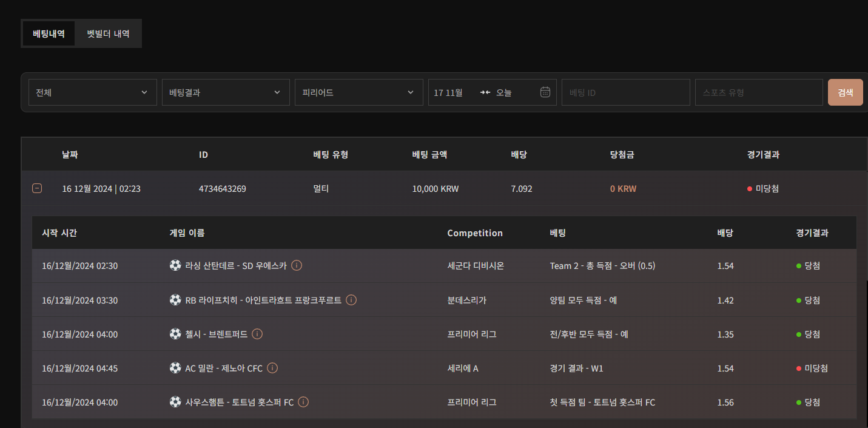
Task: Expand the 베팅결과 dropdown
Action: pos(226,92)
